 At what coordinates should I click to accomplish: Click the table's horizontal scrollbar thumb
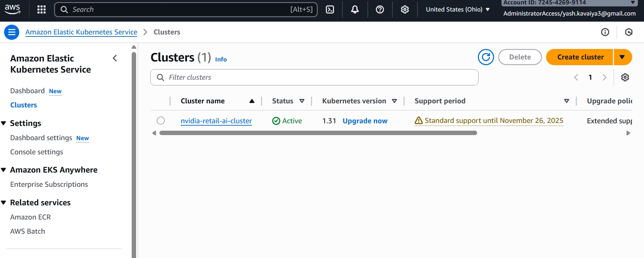coord(318,133)
